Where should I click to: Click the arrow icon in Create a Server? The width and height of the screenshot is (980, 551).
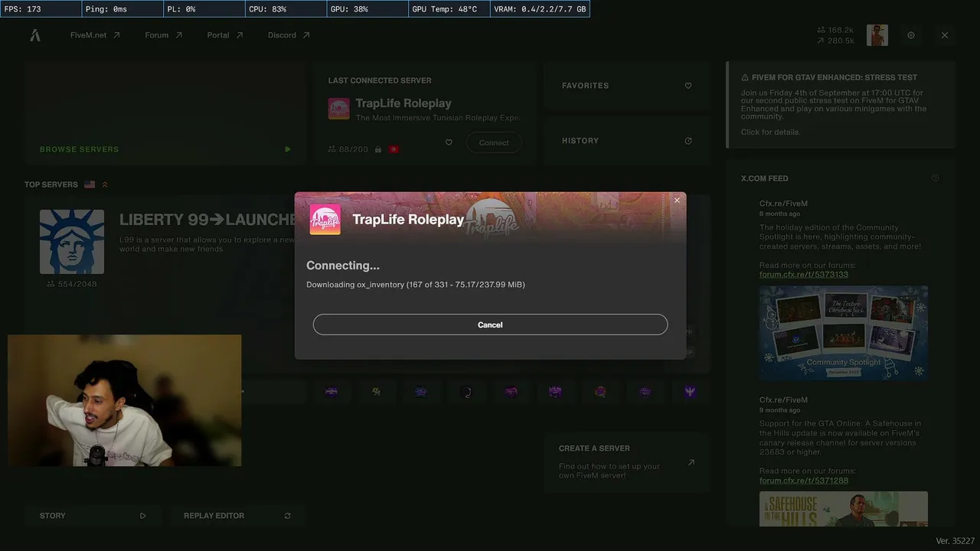pos(691,462)
